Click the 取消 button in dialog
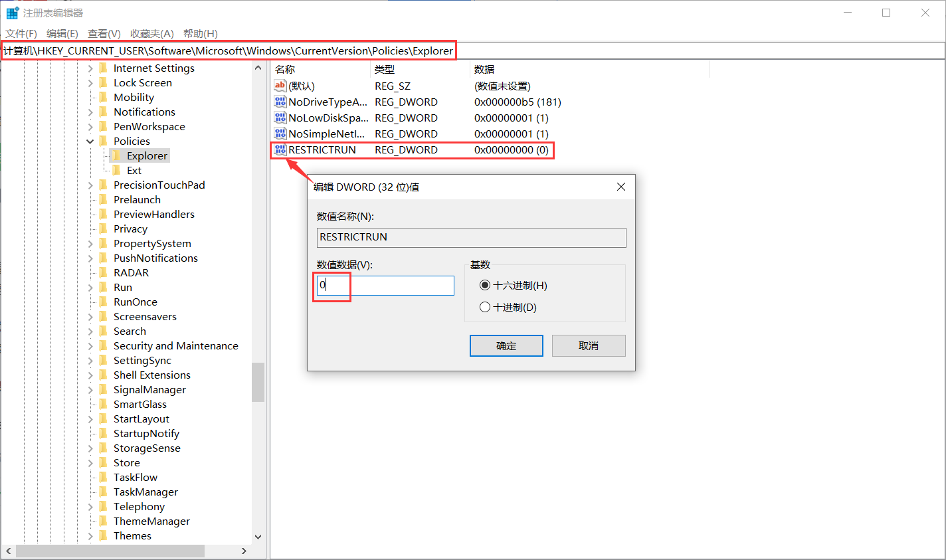The width and height of the screenshot is (946, 560). coord(589,345)
